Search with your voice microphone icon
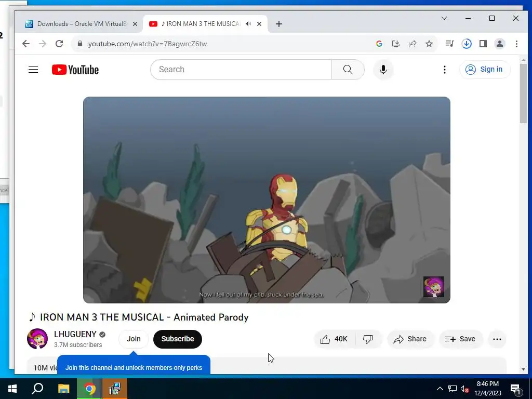This screenshot has width=532, height=399. (383, 70)
